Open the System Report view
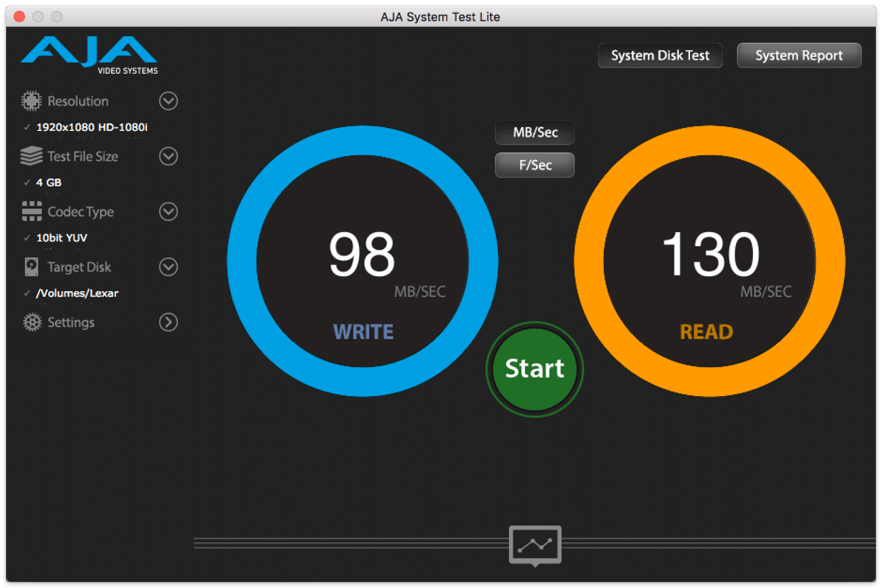 [x=799, y=56]
